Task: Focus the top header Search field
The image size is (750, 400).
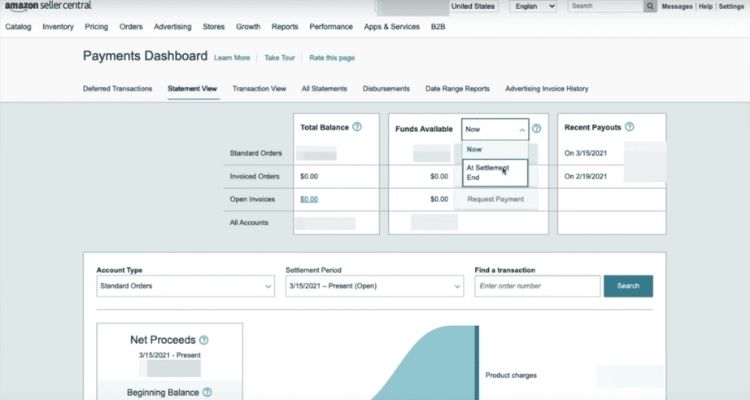Action: [x=606, y=6]
